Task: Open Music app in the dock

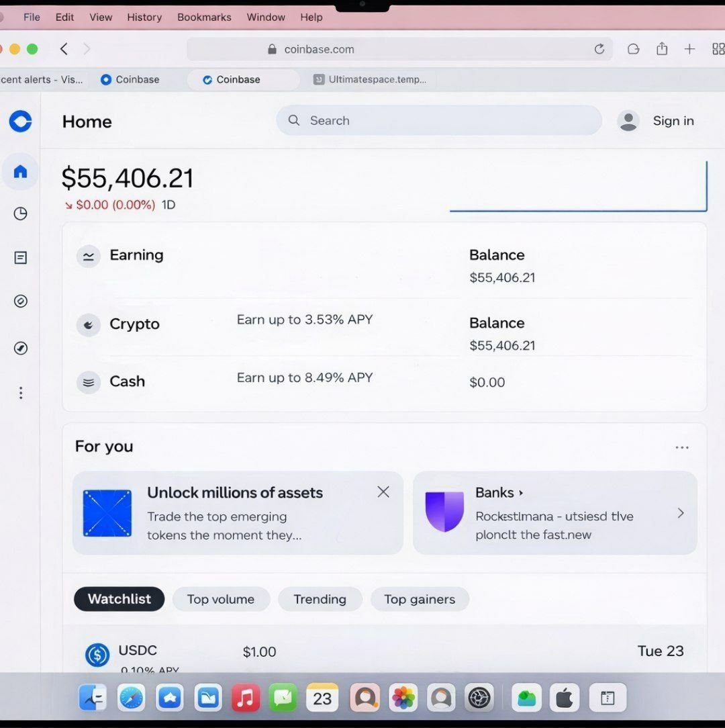Action: click(x=246, y=697)
